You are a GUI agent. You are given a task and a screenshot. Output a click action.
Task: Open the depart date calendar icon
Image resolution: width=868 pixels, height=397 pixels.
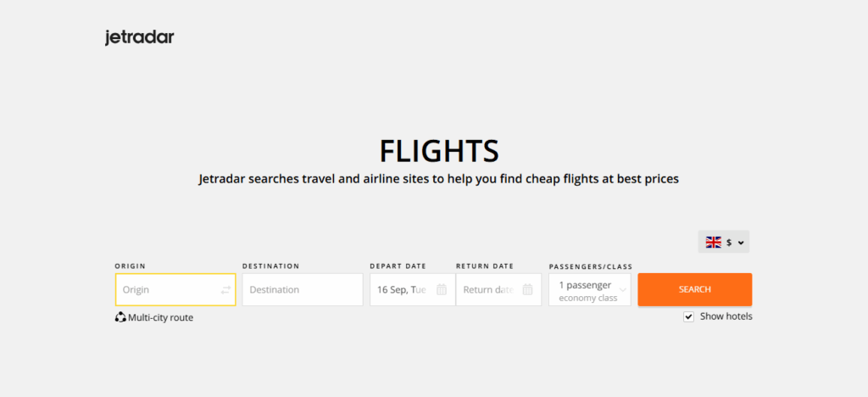[x=441, y=289]
